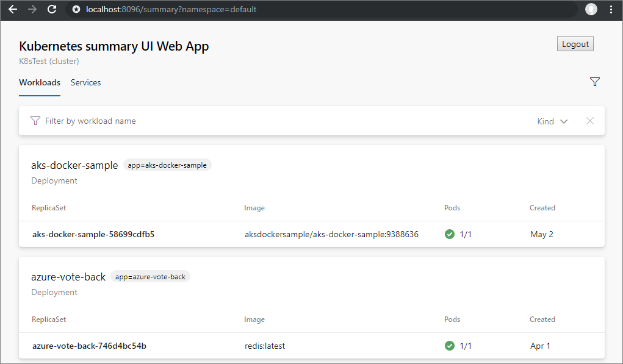Click the Image column header in aks-docker-sample card

click(x=254, y=207)
